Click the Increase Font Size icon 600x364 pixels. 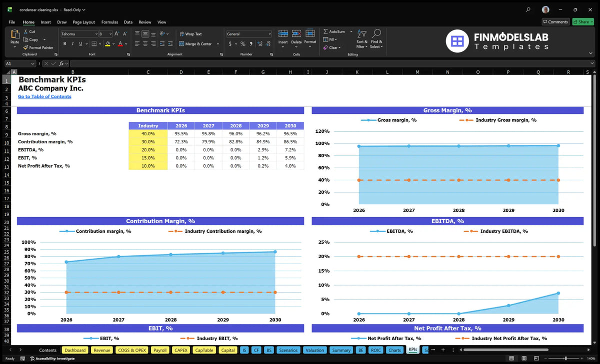pos(117,34)
